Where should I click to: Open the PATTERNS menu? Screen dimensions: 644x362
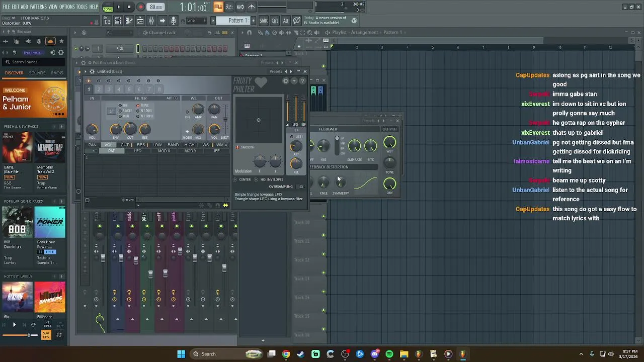[x=38, y=7]
